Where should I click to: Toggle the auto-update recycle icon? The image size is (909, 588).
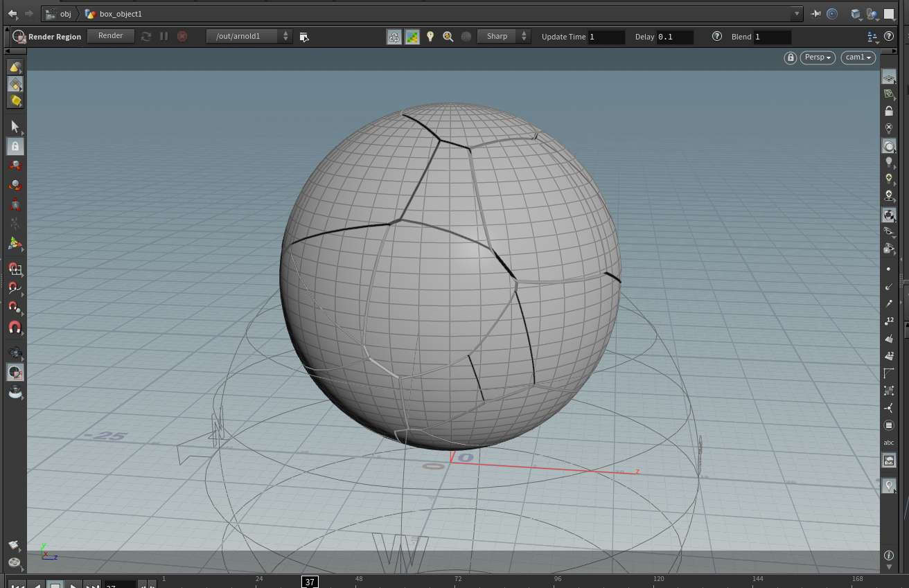coord(394,37)
